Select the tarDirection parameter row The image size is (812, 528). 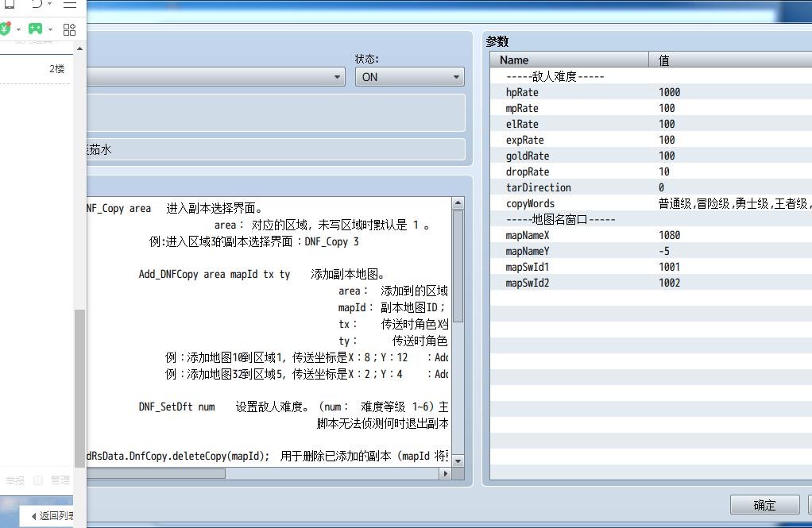point(651,187)
